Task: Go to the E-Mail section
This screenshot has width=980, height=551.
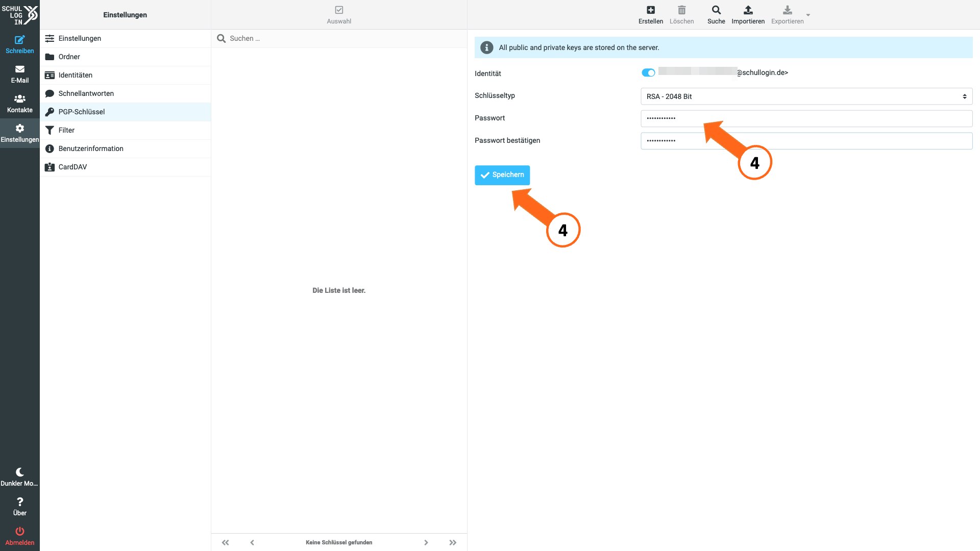Action: tap(20, 74)
